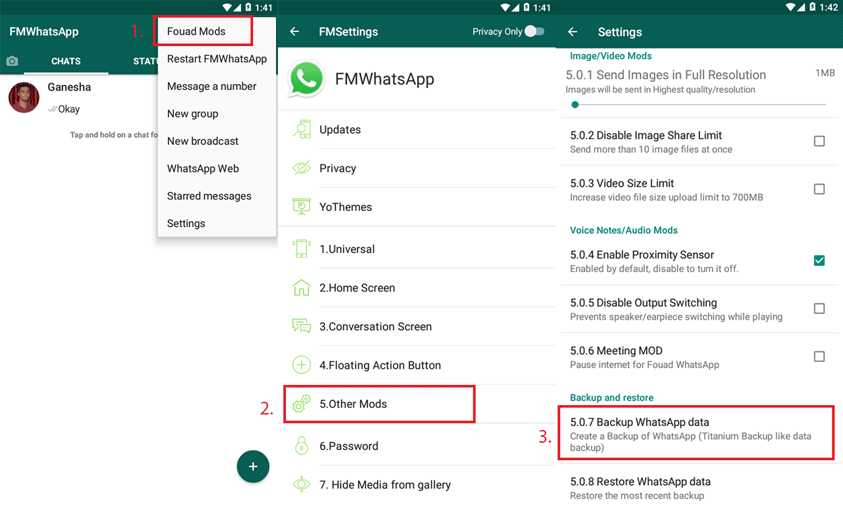Tap the battery icon in the 1:42 status bar
Image resolution: width=843 pixels, height=511 pixels.
[x=812, y=7]
